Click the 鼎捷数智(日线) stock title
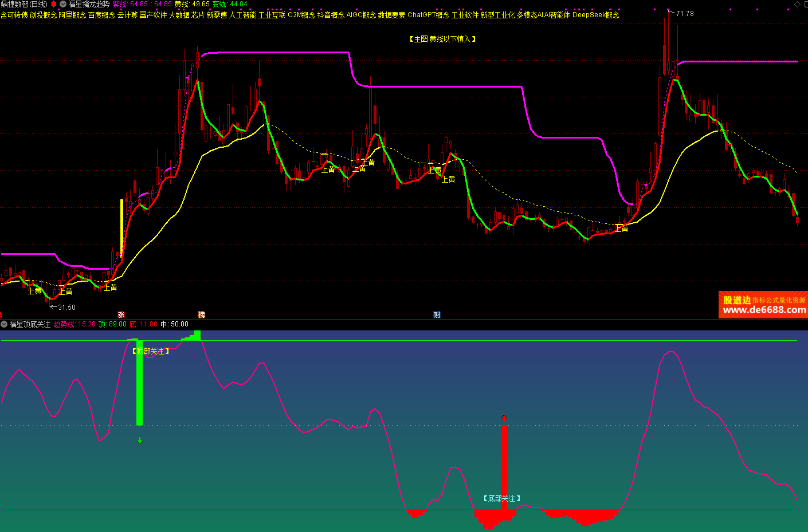This screenshot has width=808, height=532. tap(24, 4)
